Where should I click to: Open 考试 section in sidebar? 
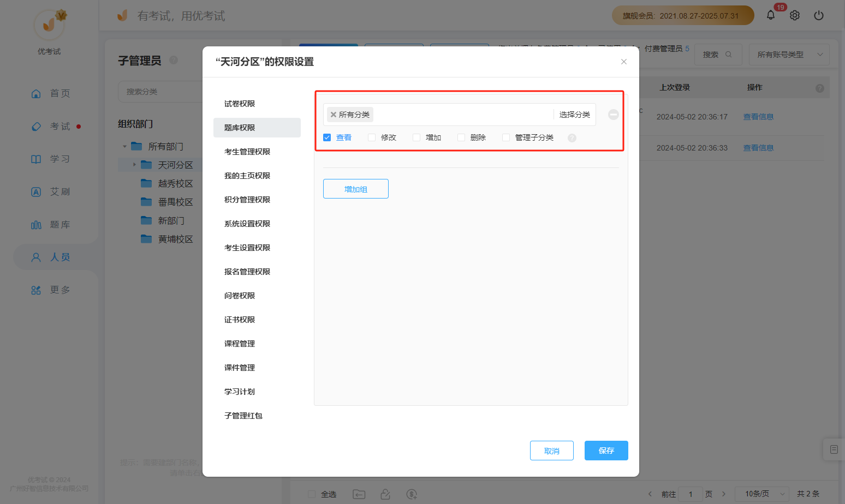[x=50, y=126]
